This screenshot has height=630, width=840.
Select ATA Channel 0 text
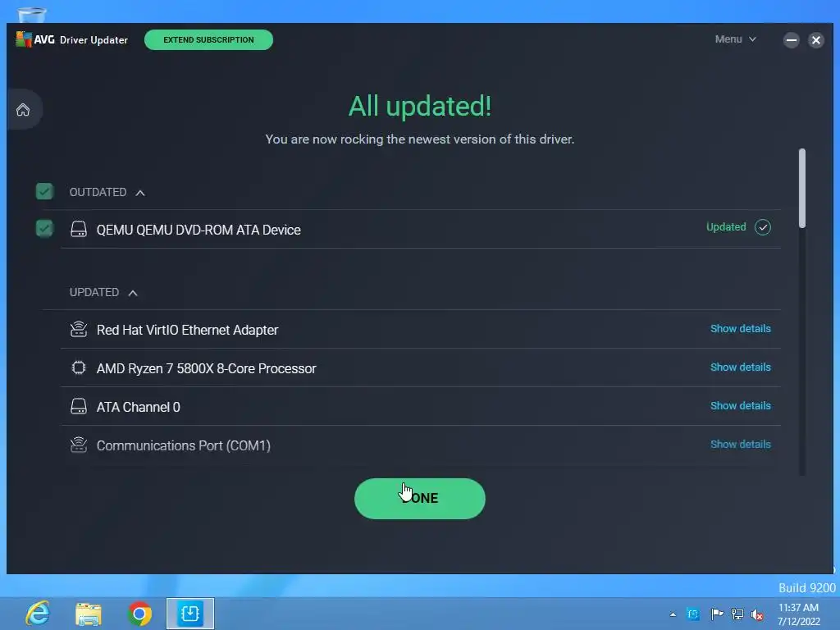[x=138, y=407]
